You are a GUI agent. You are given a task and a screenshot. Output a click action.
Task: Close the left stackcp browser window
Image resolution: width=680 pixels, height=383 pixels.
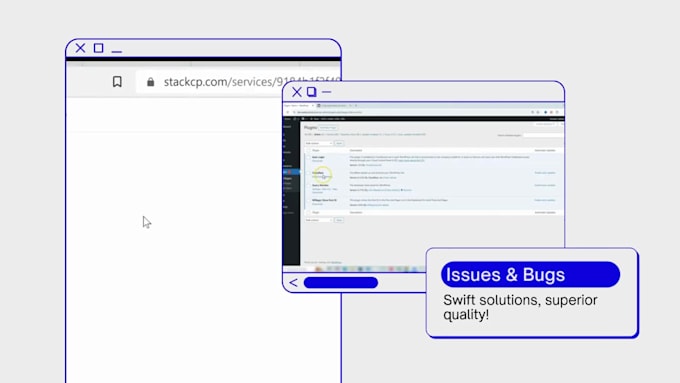[80, 48]
